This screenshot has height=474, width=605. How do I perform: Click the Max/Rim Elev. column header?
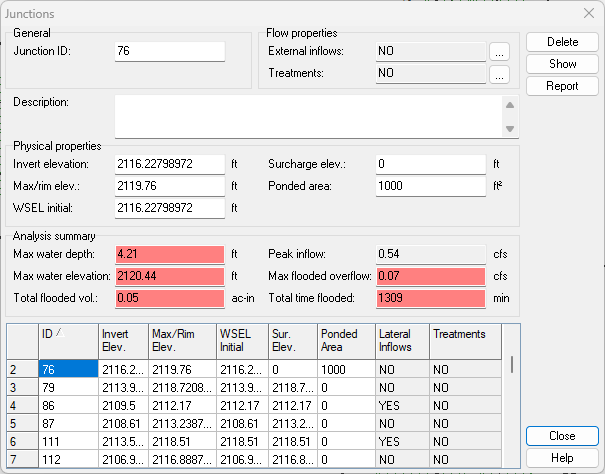click(x=183, y=342)
